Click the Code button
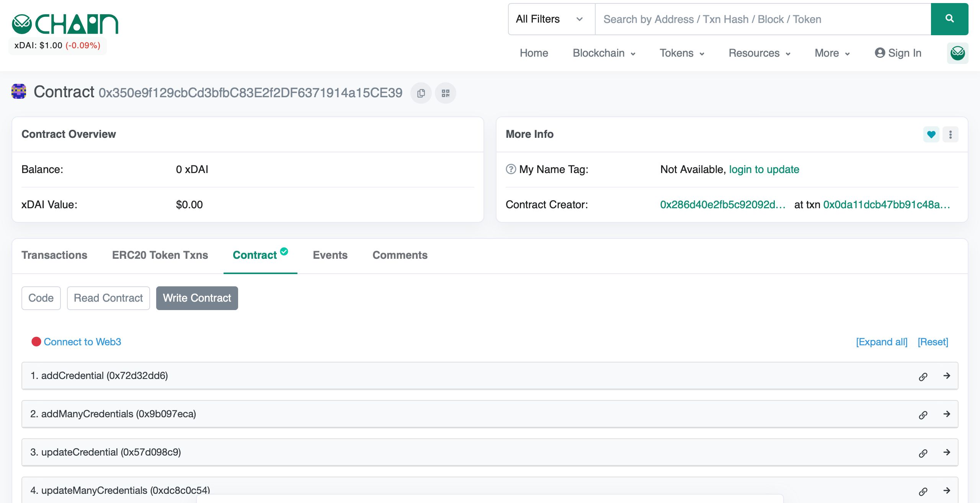Viewport: 980px width, 503px height. click(x=41, y=298)
